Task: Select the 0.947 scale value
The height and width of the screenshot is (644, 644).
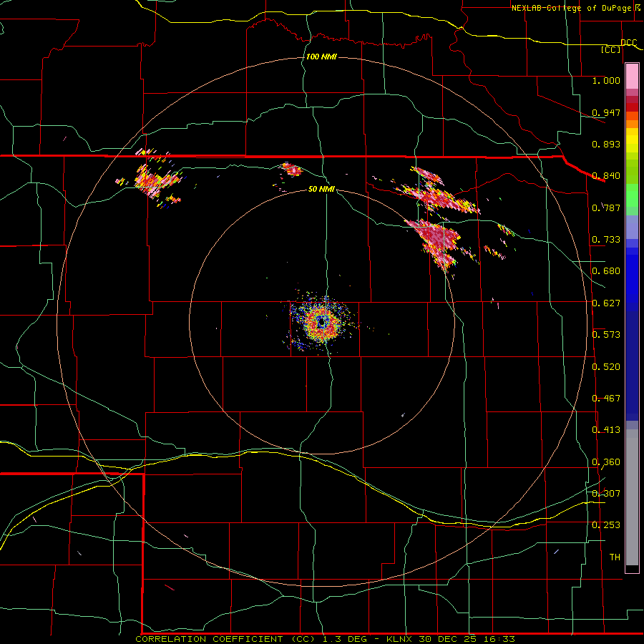Action: (x=606, y=112)
